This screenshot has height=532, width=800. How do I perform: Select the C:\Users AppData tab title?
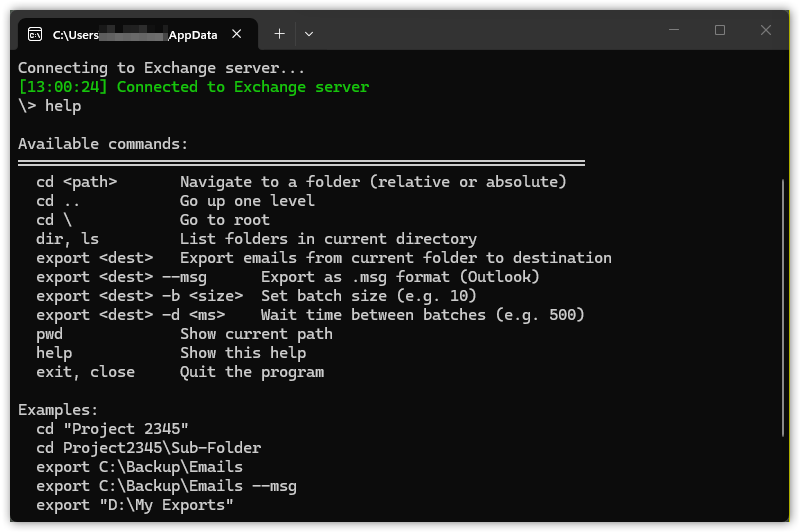[x=135, y=35]
